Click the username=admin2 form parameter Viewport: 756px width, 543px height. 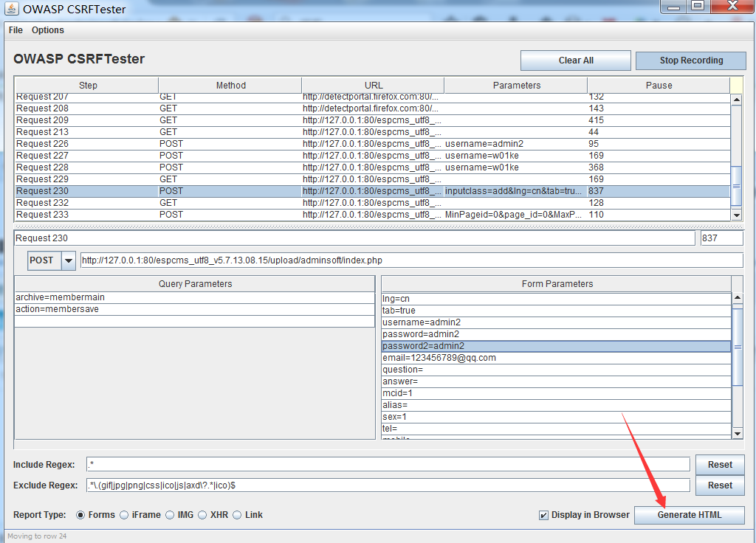tap(557, 322)
